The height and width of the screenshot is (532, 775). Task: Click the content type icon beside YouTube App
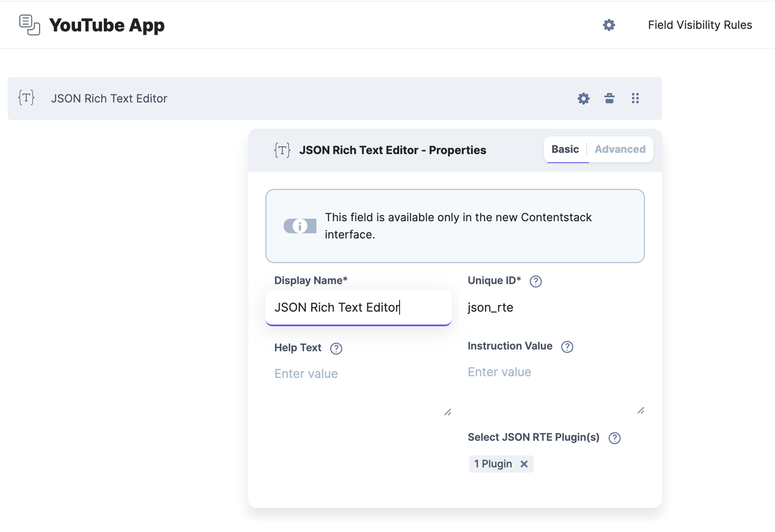click(x=30, y=25)
